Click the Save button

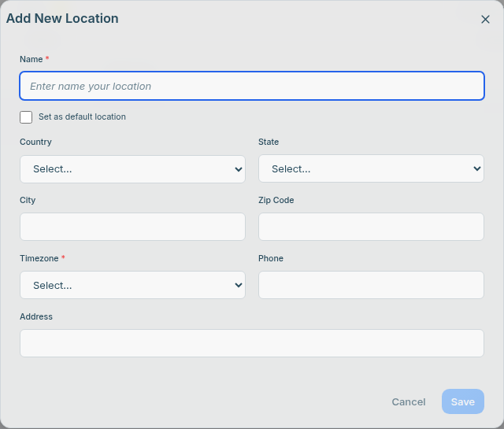tap(463, 401)
